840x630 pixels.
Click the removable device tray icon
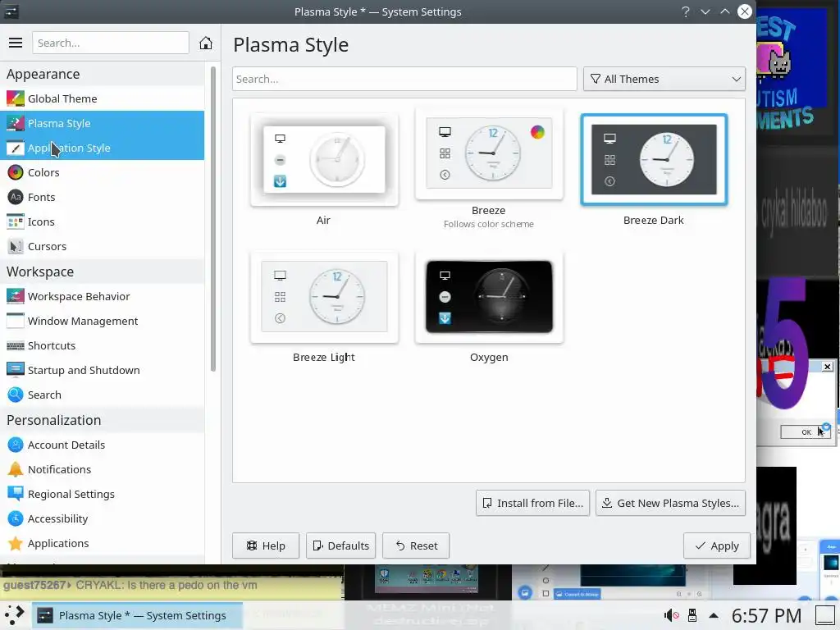(x=692, y=615)
